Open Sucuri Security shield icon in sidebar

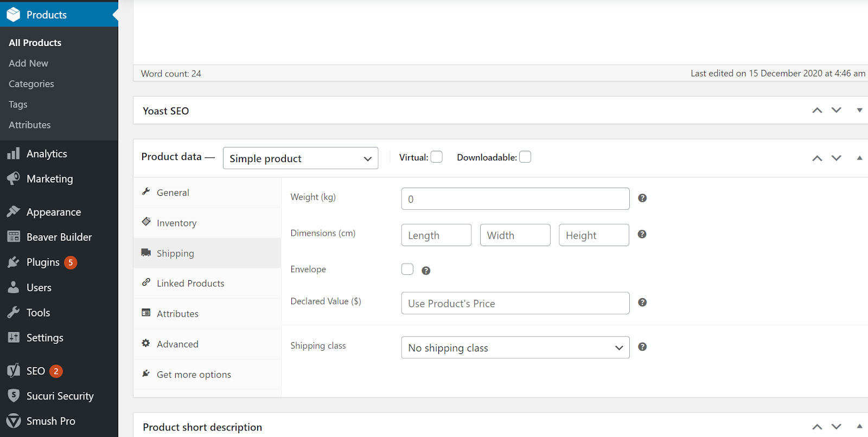coord(14,396)
